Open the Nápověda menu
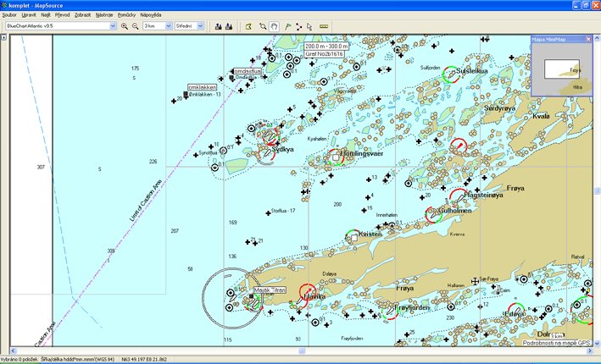Image resolution: width=601 pixels, height=364 pixels. (x=152, y=14)
